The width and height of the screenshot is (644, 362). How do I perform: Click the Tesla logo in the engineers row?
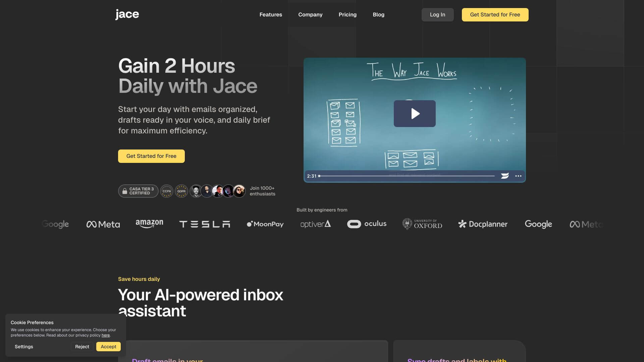(x=205, y=224)
